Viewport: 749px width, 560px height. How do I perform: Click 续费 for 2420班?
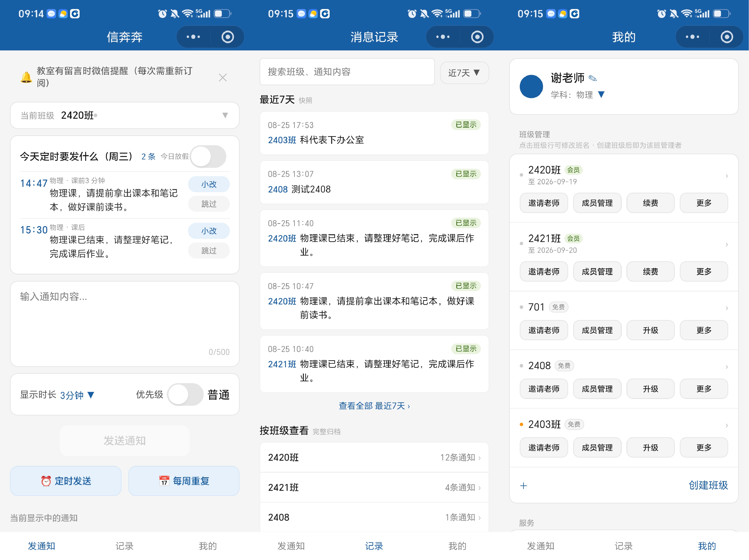(x=650, y=203)
